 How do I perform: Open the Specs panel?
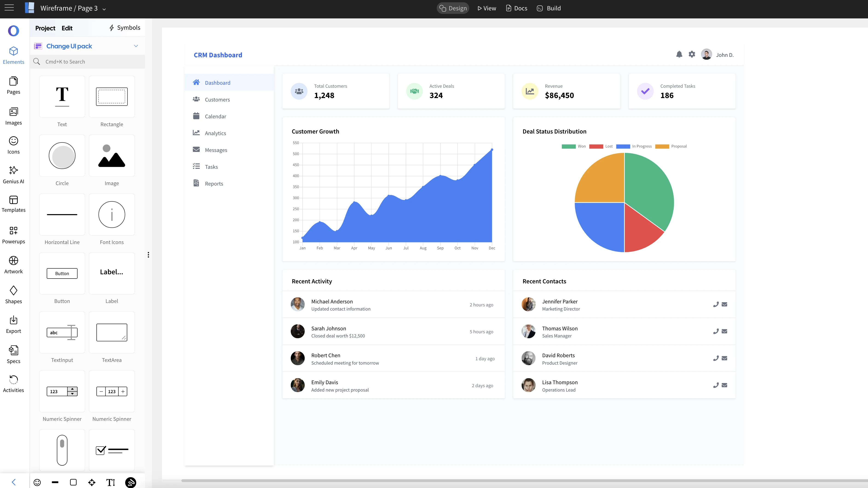(14, 354)
